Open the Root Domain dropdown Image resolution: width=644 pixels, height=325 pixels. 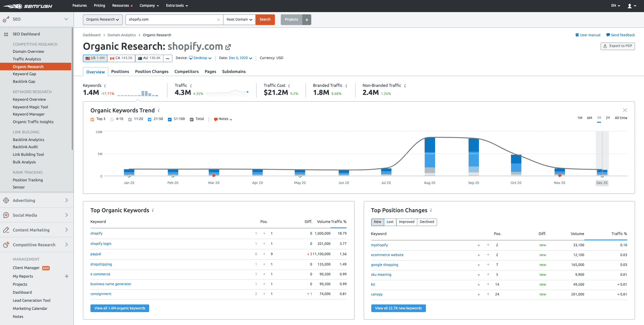pos(239,19)
